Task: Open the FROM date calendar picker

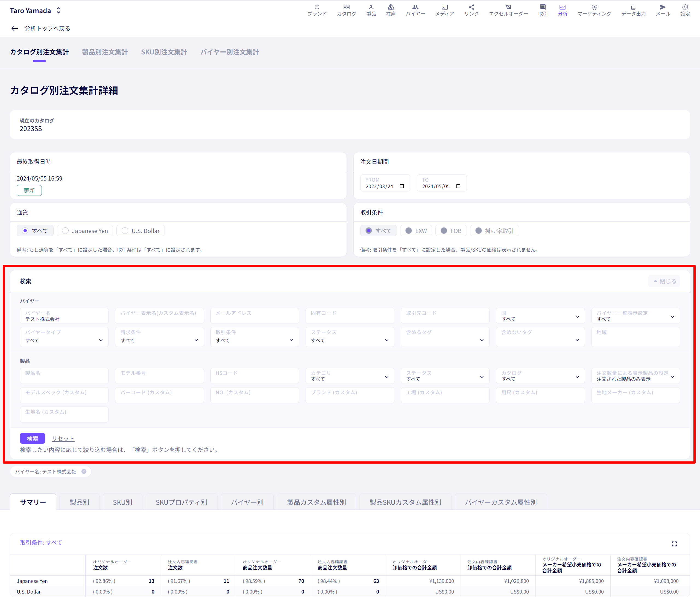Action: 402,186
